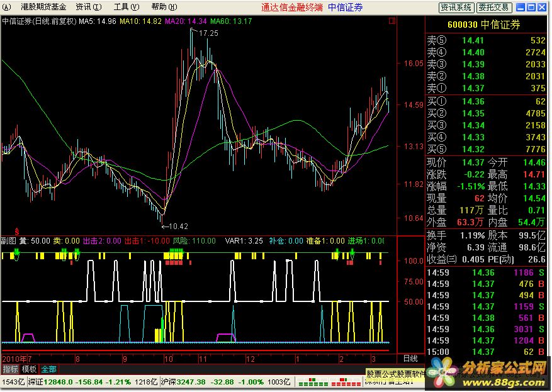Click the 风险: 110.00 indicator value
This screenshot has height=392, width=552.
[194, 241]
